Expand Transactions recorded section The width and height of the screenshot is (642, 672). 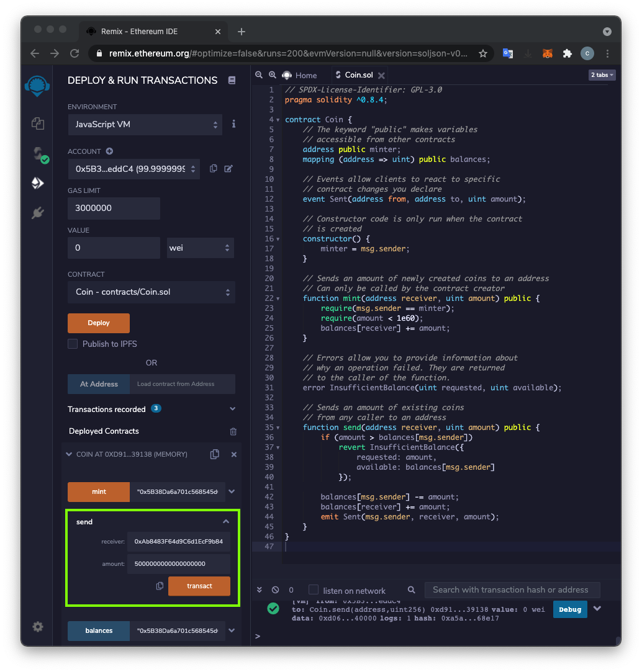[x=232, y=409]
